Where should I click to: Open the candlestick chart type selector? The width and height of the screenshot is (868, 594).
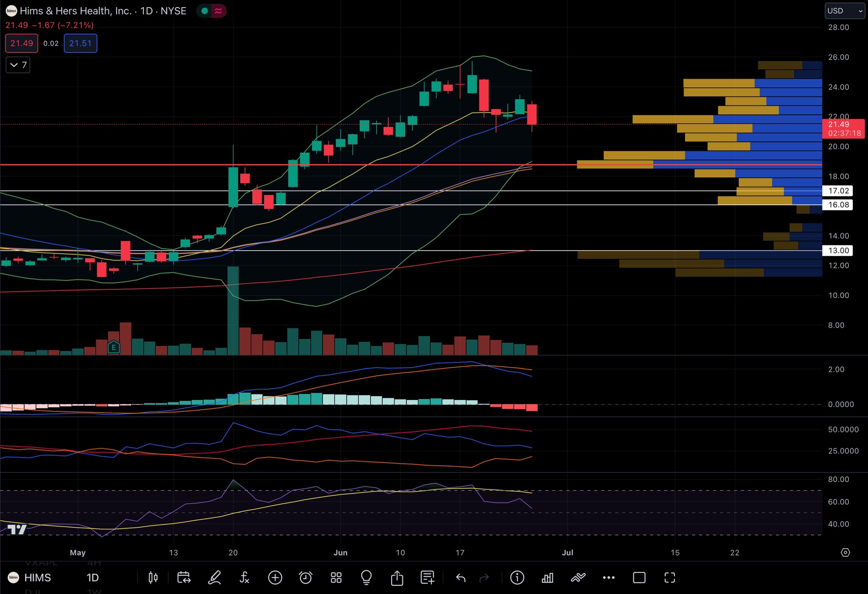pos(153,578)
